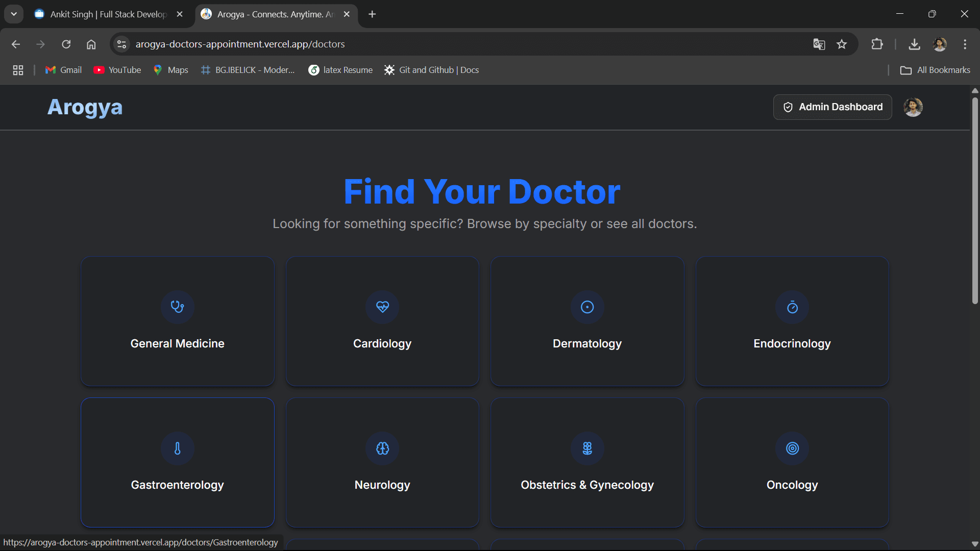
Task: Go back to the previous page
Action: (x=16, y=44)
